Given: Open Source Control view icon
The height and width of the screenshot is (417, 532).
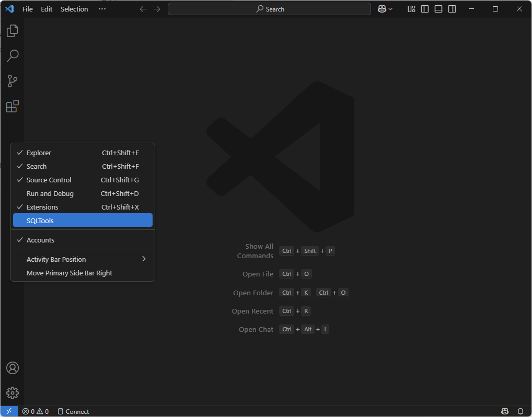Looking at the screenshot, I should (x=13, y=81).
